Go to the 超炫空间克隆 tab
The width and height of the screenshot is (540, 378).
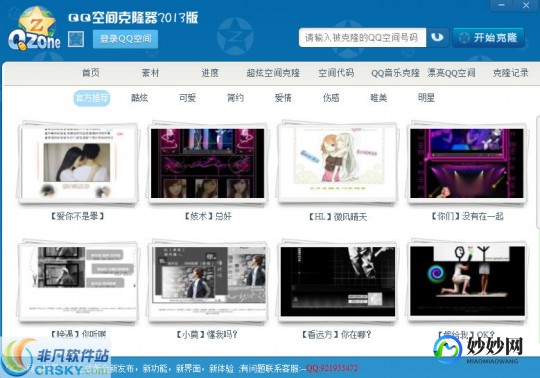[273, 73]
